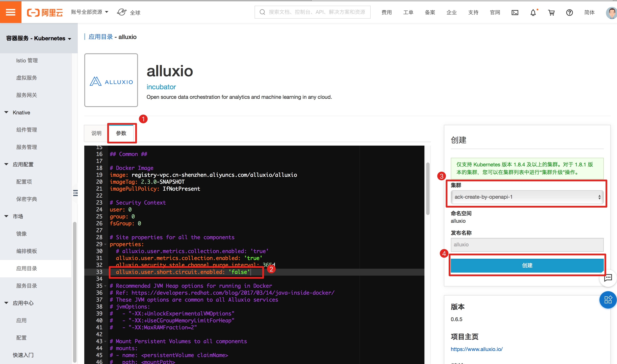Expand the 账号全部资源 dropdown
Screen dimensions: 617x364
point(89,12)
